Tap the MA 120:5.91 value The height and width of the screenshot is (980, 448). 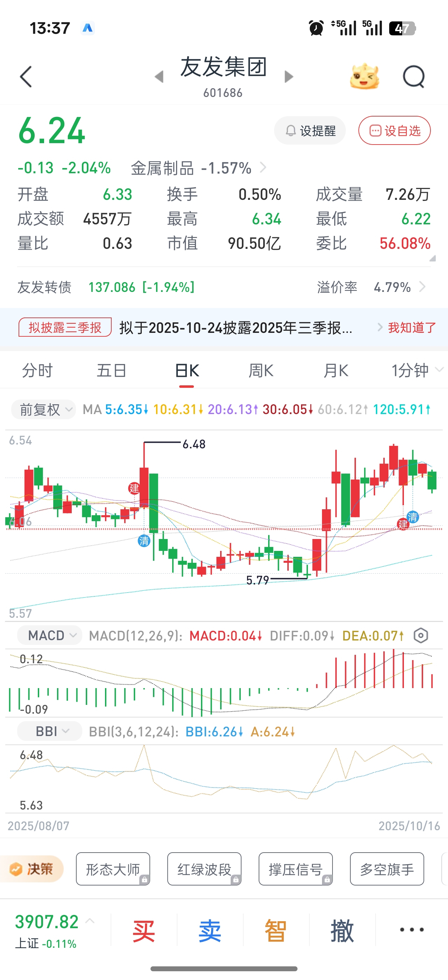click(401, 409)
